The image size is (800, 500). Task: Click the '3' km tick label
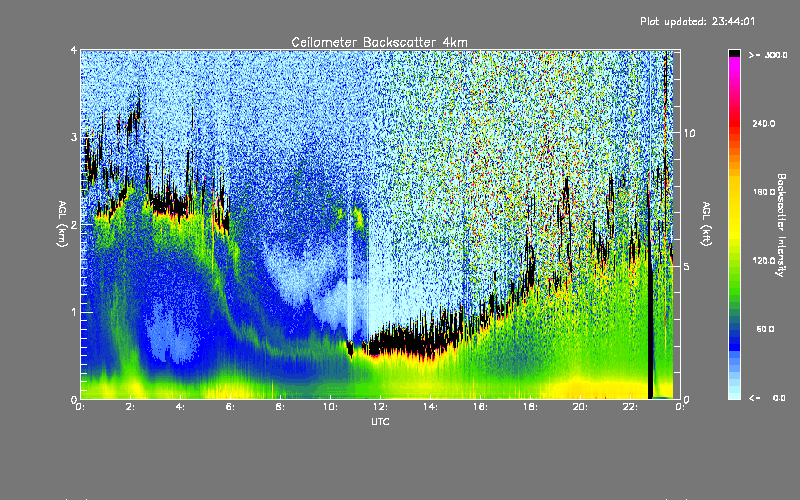(74, 137)
